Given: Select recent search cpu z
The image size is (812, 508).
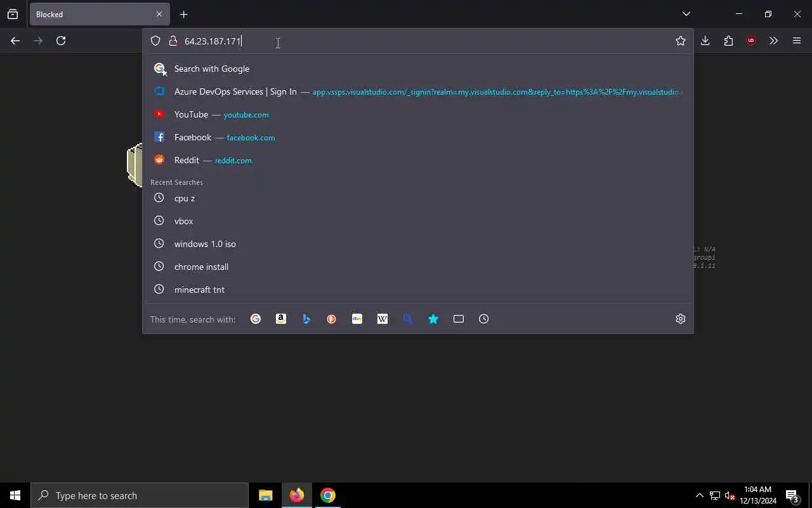Looking at the screenshot, I should [419, 198].
